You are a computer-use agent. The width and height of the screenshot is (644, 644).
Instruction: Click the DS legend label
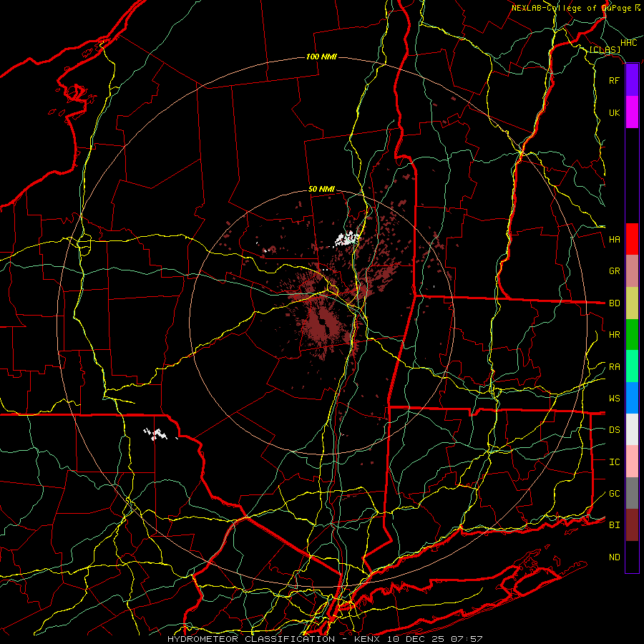click(614, 430)
